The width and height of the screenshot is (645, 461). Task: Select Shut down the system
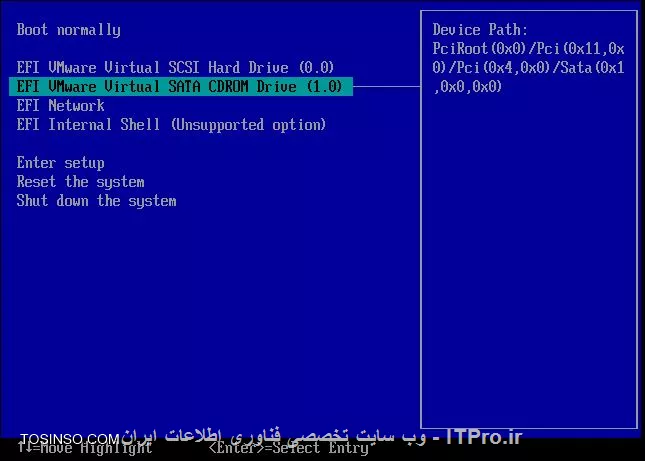tap(96, 201)
